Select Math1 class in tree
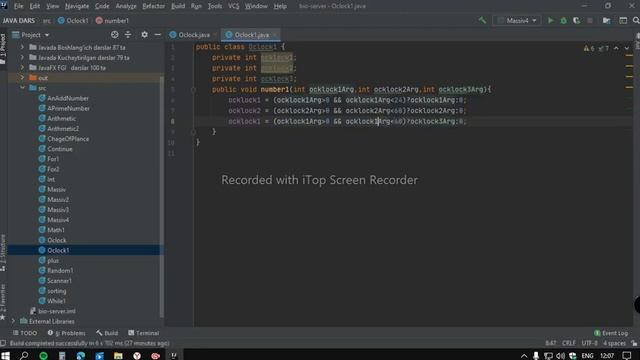 [56, 230]
